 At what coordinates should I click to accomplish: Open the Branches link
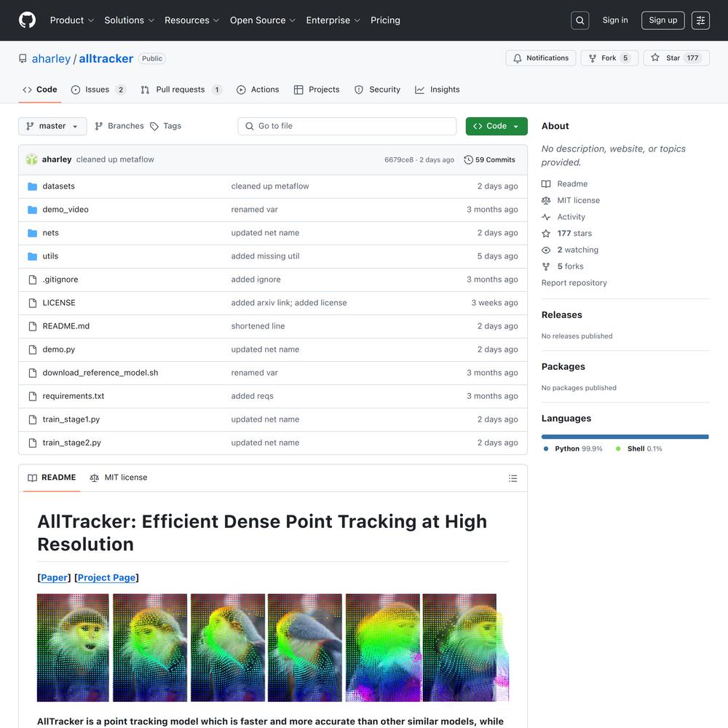pos(119,126)
